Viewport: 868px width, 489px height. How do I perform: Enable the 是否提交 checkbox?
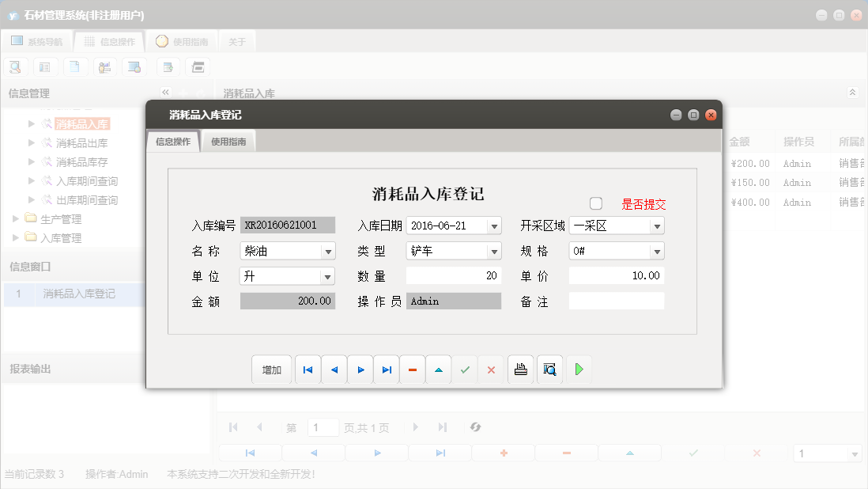coord(596,203)
